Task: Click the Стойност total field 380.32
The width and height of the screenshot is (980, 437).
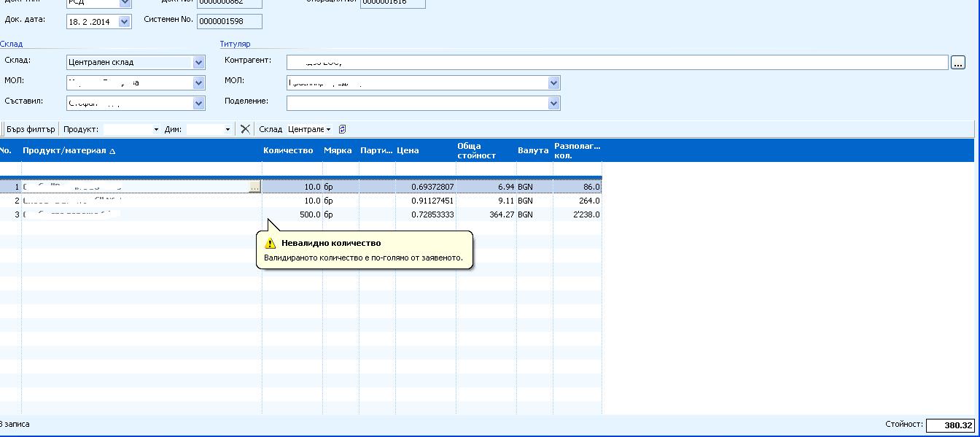Action: click(x=949, y=425)
